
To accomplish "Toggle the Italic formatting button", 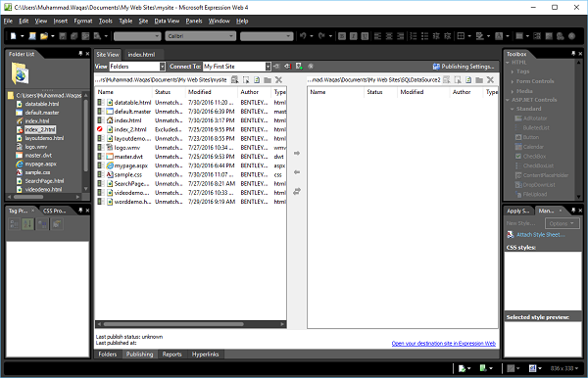I will pyautogui.click(x=353, y=36).
